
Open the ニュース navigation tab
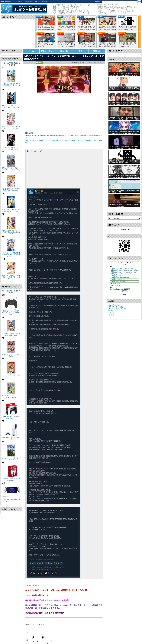tap(64, 51)
